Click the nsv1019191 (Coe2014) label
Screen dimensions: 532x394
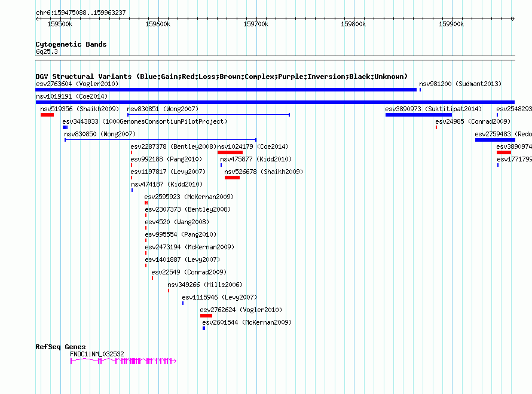[x=72, y=96]
